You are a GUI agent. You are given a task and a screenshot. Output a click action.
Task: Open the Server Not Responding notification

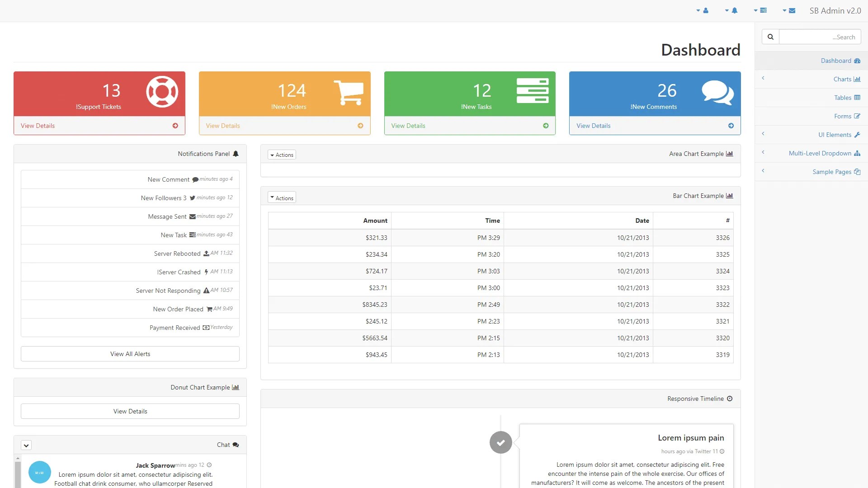[130, 291]
